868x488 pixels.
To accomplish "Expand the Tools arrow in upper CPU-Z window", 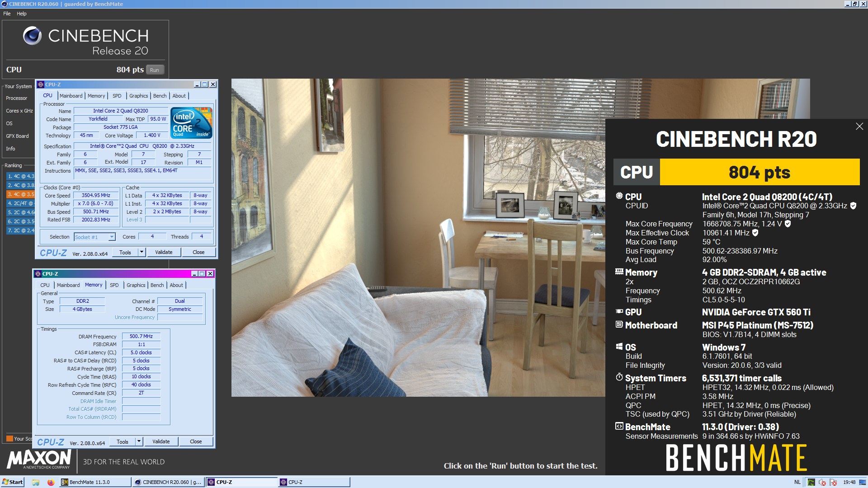I will coord(142,252).
